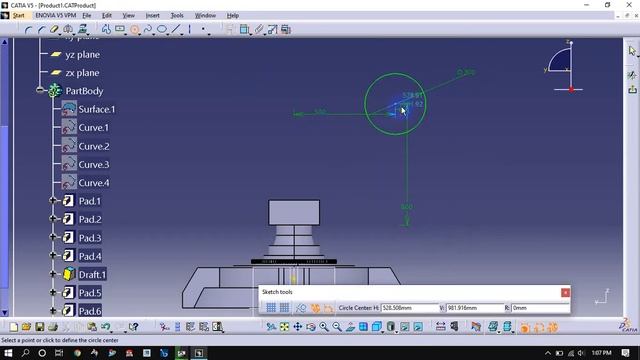Click the Constraint tool icon

tap(244, 29)
